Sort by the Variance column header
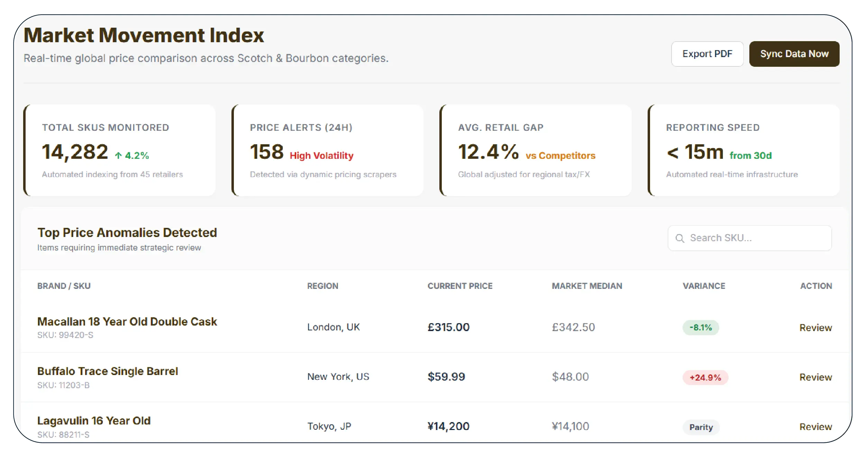Screen dimensions: 868x457 click(x=704, y=286)
